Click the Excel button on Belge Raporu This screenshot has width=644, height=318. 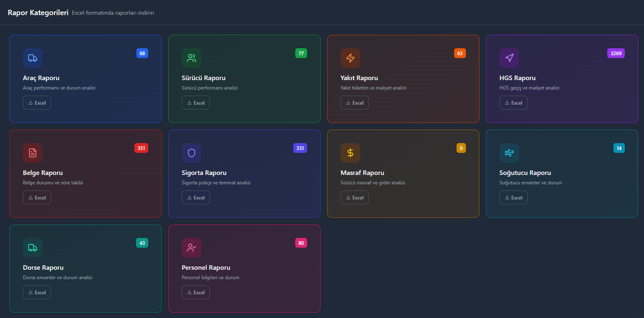[x=37, y=198]
